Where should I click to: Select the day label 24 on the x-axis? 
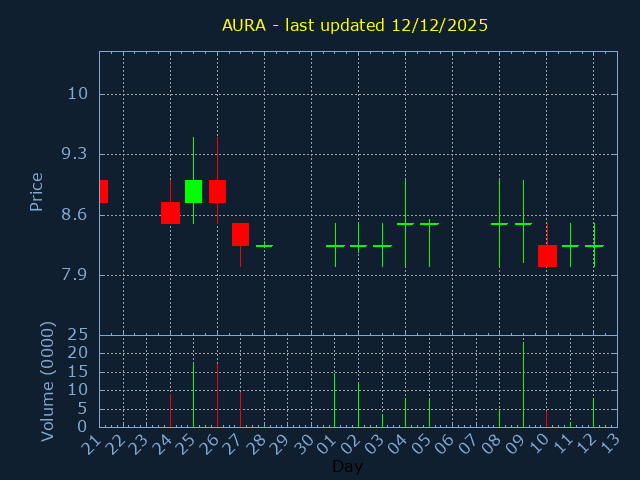click(162, 444)
